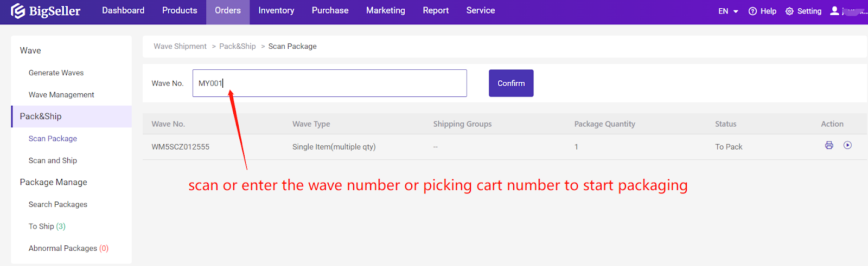Click the user profile avatar icon
Screen dimensions: 868x266
click(834, 11)
